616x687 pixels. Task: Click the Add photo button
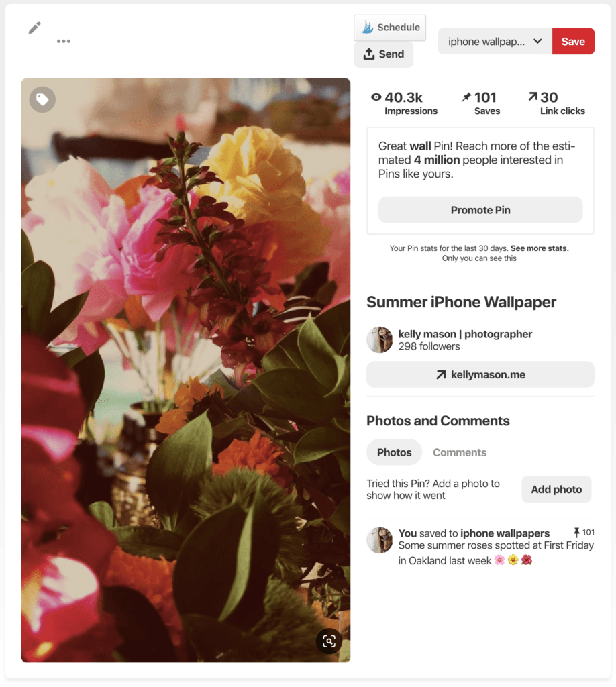[x=556, y=489]
